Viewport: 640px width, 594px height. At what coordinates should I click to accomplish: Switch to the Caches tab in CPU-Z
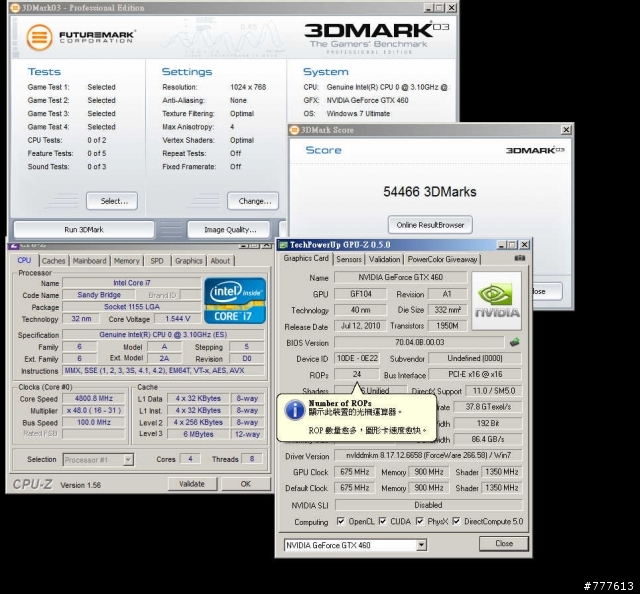(x=53, y=261)
